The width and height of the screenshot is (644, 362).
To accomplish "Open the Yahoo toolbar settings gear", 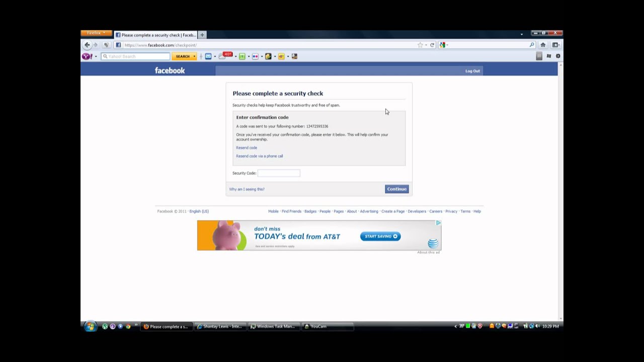I will (x=558, y=56).
